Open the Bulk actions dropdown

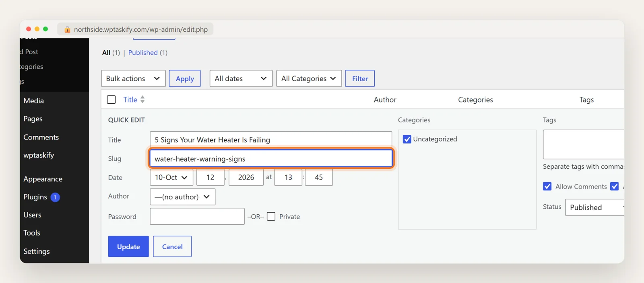pos(133,78)
